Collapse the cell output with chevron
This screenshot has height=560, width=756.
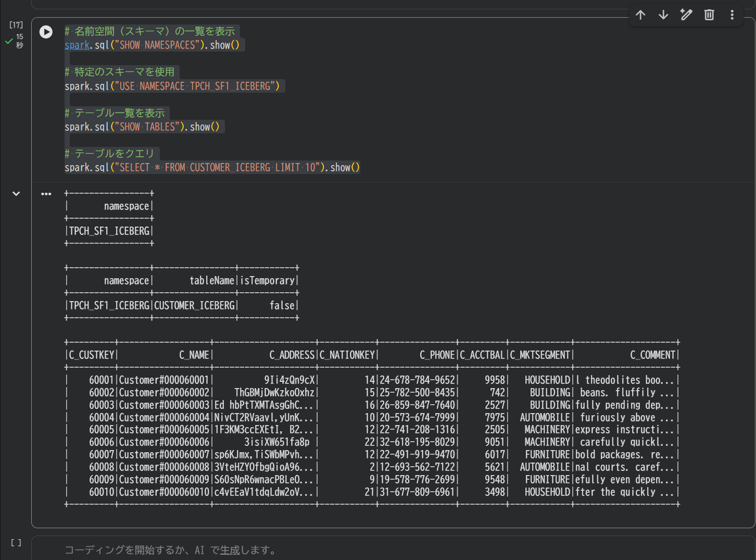click(16, 194)
